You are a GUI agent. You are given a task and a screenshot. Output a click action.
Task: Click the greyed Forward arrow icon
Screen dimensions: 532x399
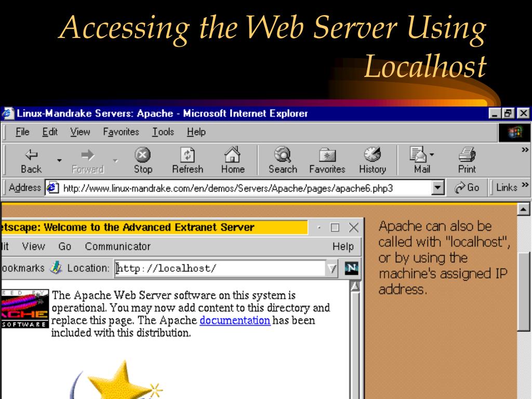pyautogui.click(x=87, y=155)
